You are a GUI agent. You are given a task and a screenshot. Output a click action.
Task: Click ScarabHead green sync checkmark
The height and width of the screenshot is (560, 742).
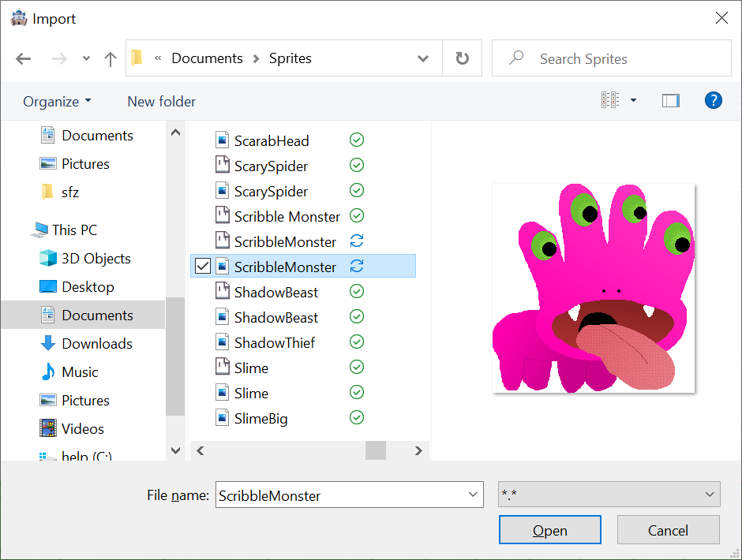tap(357, 140)
